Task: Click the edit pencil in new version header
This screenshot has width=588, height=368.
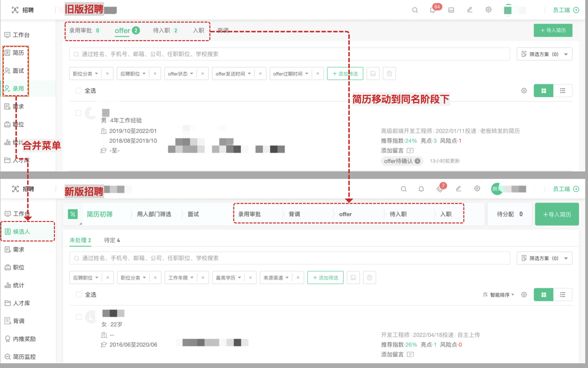Action: tap(458, 189)
